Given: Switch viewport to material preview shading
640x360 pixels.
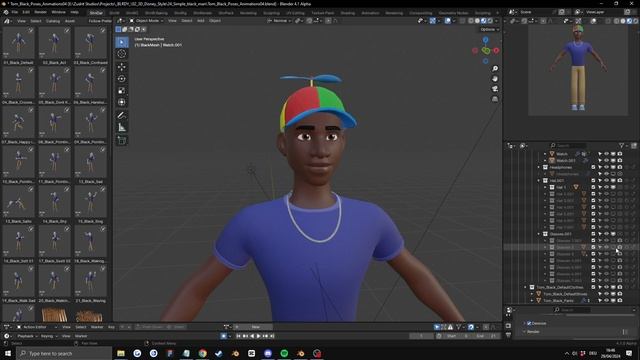Looking at the screenshot, I should (484, 20).
